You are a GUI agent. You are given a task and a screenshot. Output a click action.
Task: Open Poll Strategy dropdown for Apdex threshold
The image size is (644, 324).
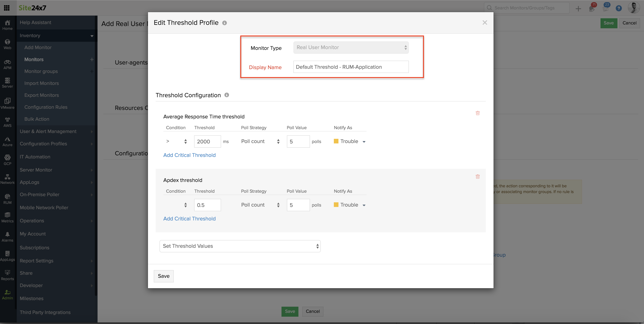coord(260,205)
